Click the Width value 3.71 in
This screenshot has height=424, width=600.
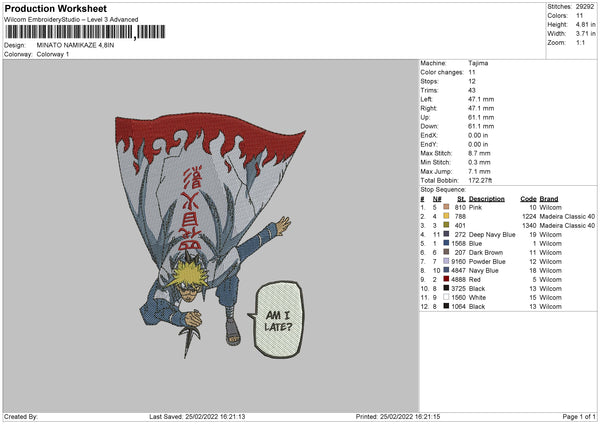[585, 34]
